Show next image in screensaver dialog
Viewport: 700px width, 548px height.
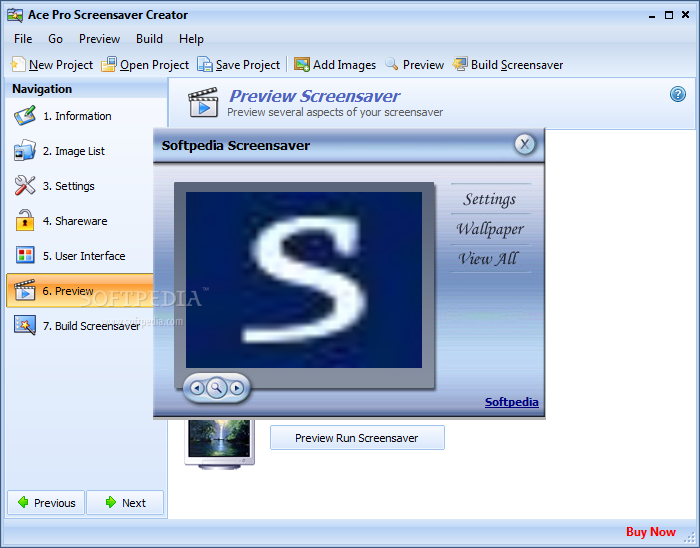[x=237, y=388]
